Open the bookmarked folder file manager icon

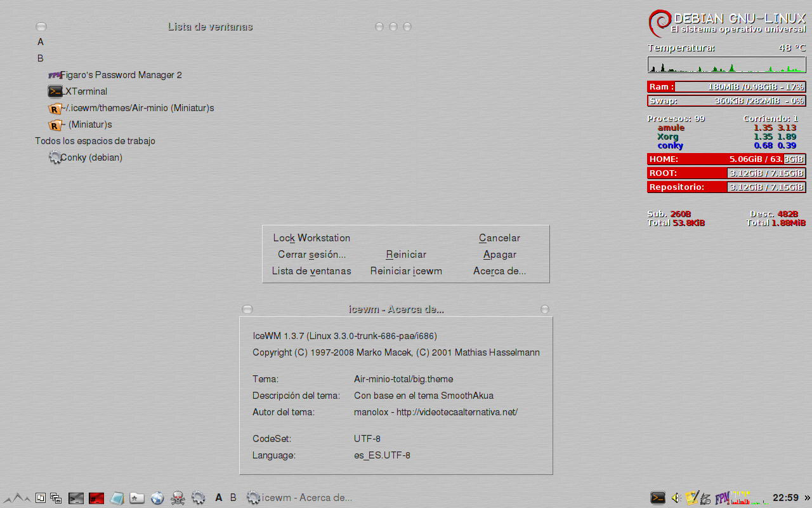tap(137, 498)
